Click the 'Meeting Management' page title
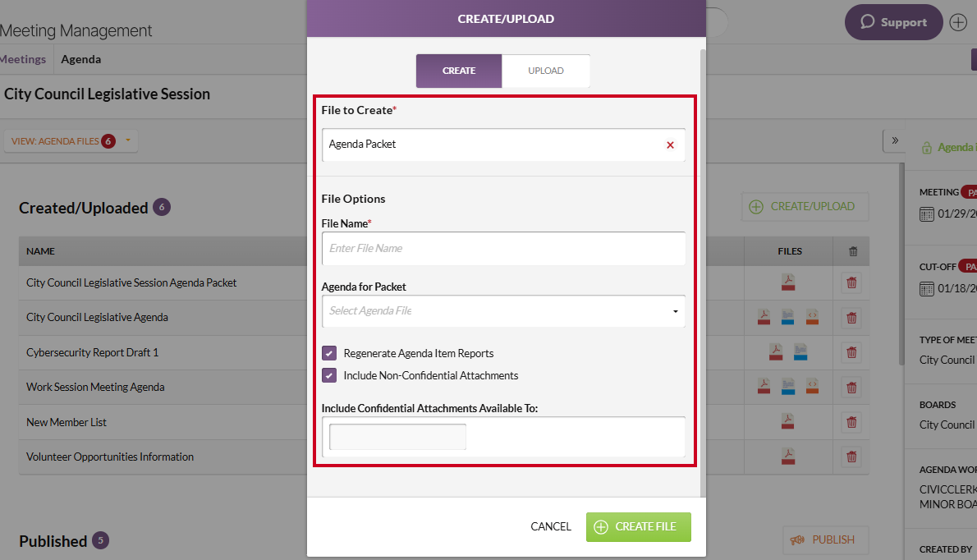 click(76, 30)
